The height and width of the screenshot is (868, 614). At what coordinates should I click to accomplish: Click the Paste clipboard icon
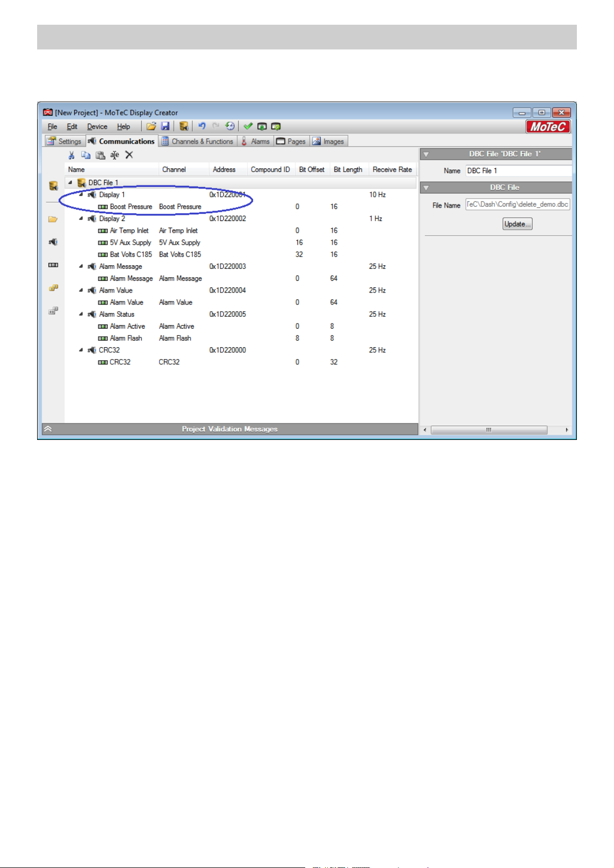(101, 155)
